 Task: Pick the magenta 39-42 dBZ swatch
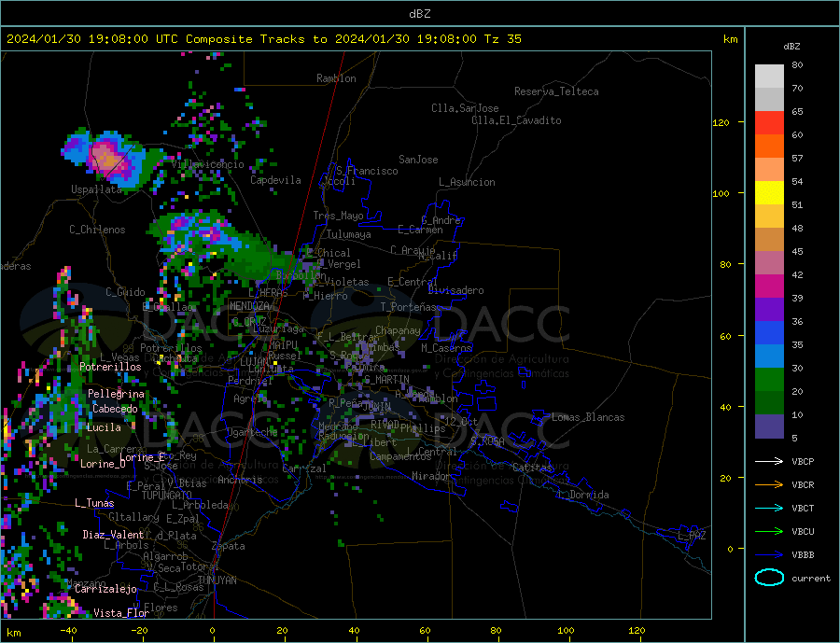click(x=769, y=287)
